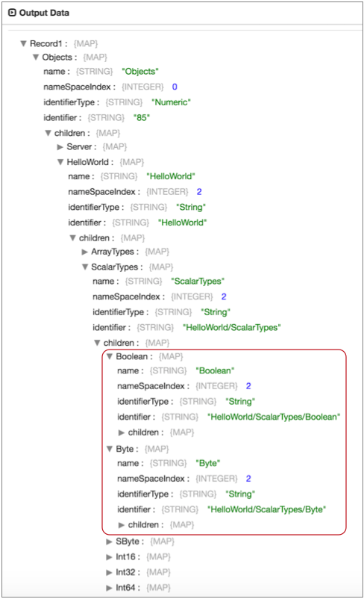The image size is (364, 599).
Task: Click the Output Data panel icon
Action: tap(12, 13)
